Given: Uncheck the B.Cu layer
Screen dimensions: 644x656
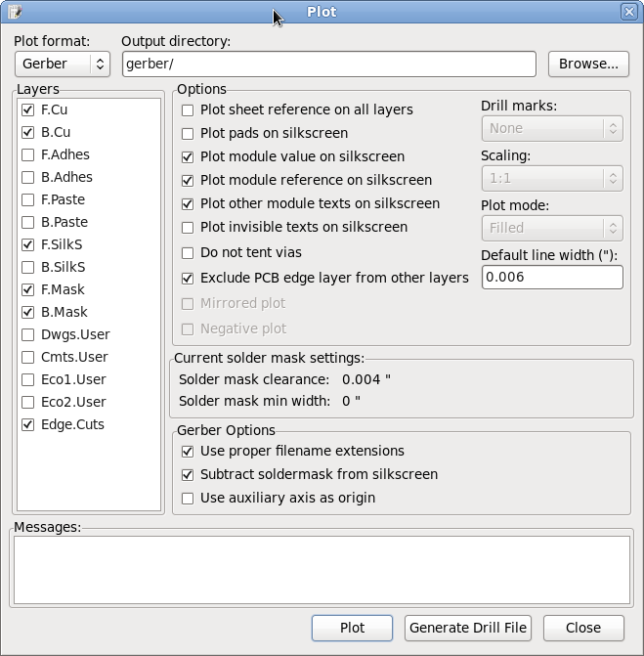Looking at the screenshot, I should (x=27, y=132).
